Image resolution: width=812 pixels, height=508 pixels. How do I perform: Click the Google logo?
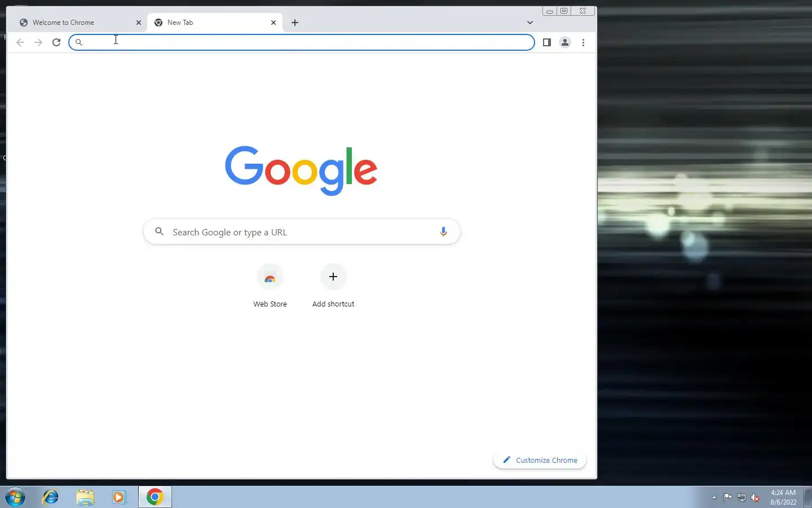pyautogui.click(x=301, y=170)
